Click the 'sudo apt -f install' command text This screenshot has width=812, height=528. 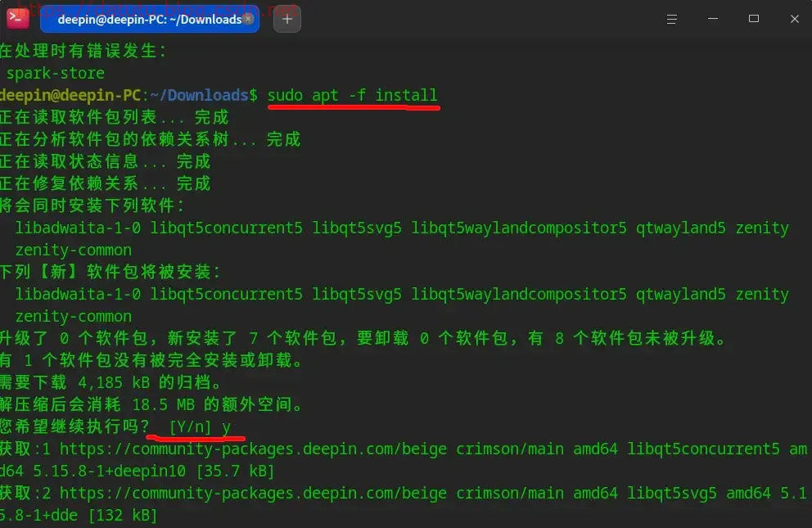352,95
